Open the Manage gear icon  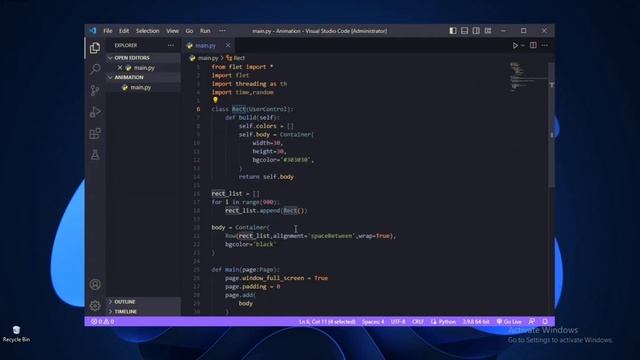(x=95, y=305)
